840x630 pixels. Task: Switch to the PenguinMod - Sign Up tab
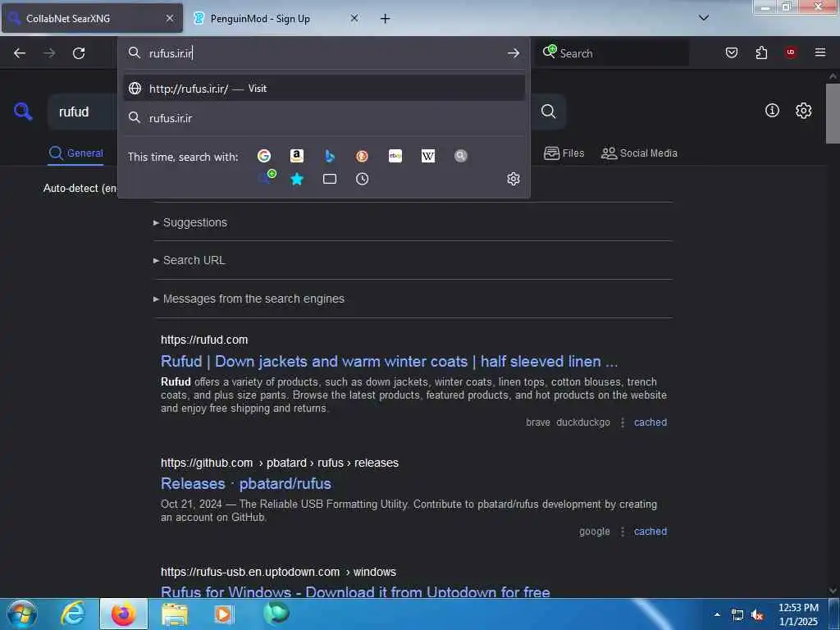pyautogui.click(x=260, y=18)
